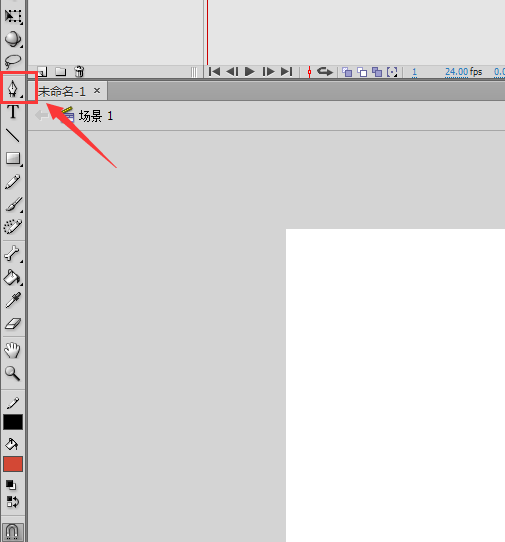Select the Paint Bucket tool
505x542 pixels.
click(13, 277)
